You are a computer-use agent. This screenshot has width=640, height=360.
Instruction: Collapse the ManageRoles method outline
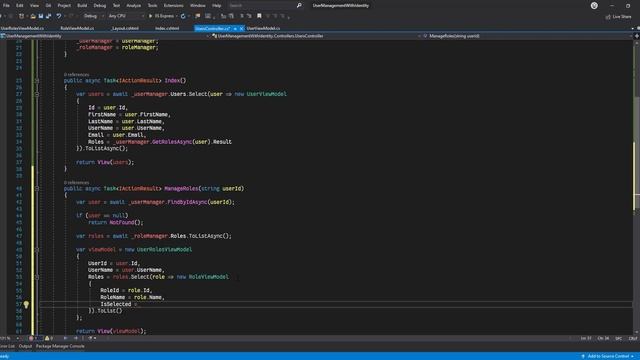[37, 189]
